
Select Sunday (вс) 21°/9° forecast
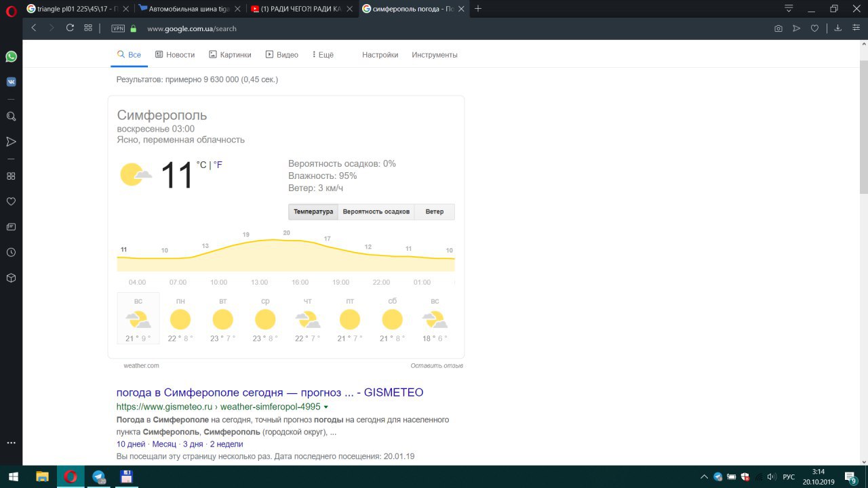click(138, 319)
